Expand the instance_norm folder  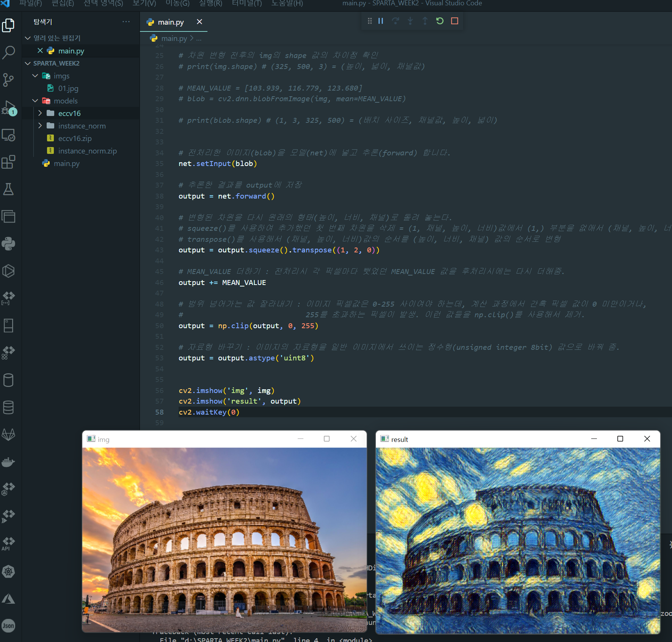(40, 126)
